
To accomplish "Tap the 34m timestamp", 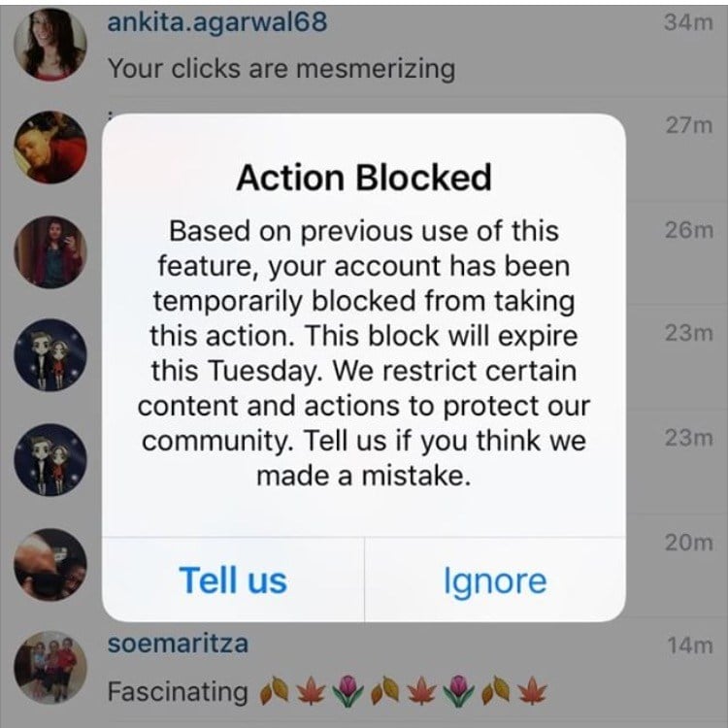I will 688,22.
